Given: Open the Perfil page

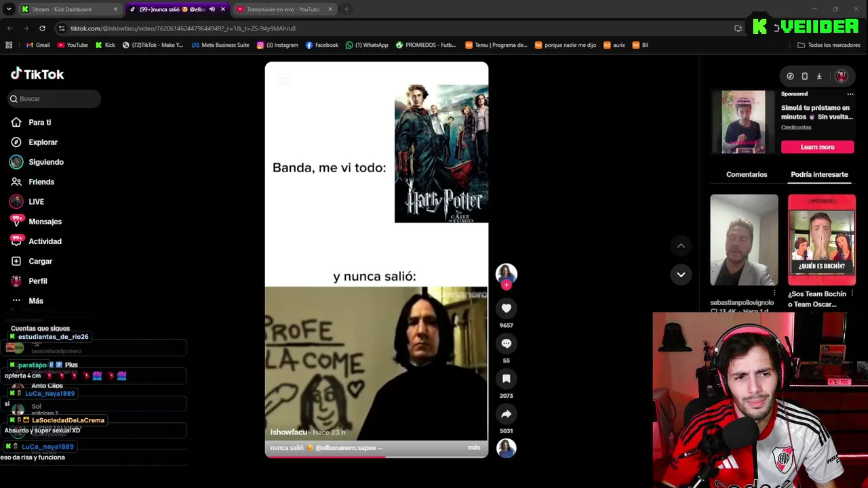Looking at the screenshot, I should (x=37, y=281).
